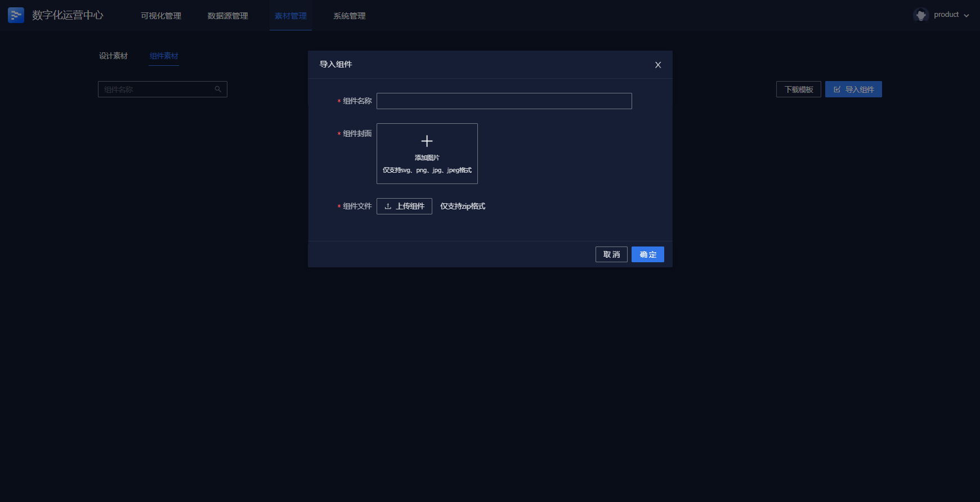
Task: Open the 数据源管理 menu
Action: 227,16
